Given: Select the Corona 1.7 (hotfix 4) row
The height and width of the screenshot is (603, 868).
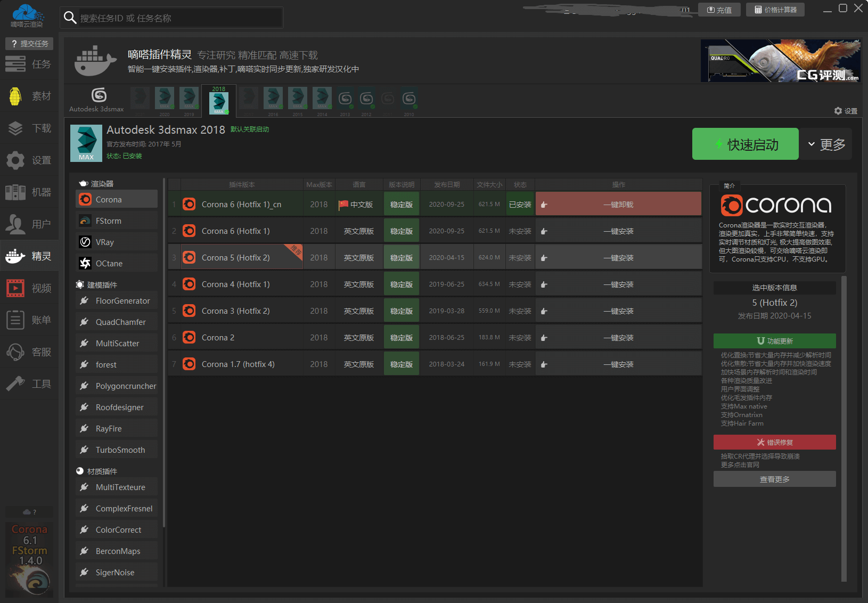Looking at the screenshot, I should tap(435, 364).
